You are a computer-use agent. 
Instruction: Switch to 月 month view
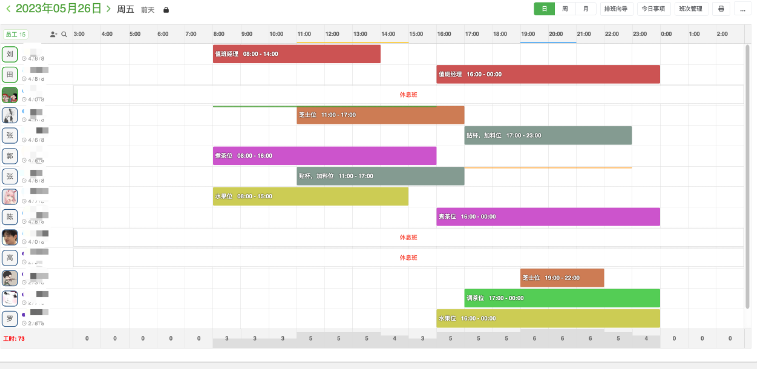pyautogui.click(x=586, y=9)
